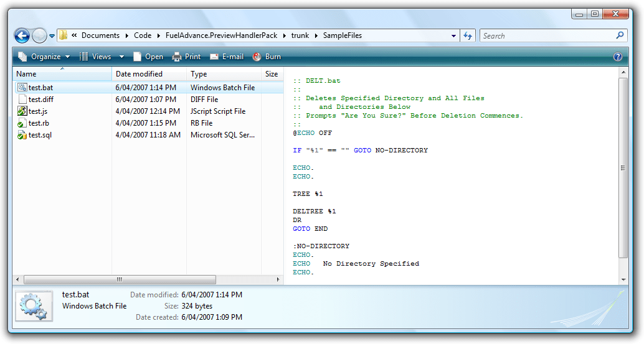
Task: Sort files by Type column header
Action: [199, 74]
